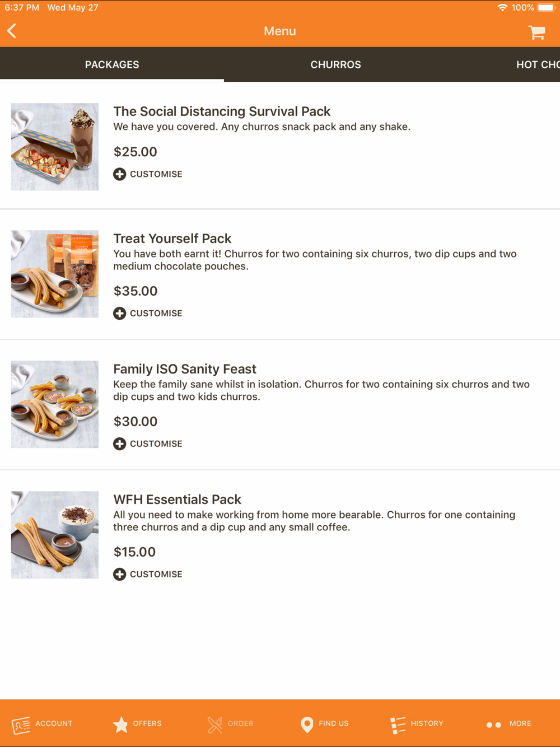Tap plus icon for Social Distancing Survival Pack

tap(119, 174)
